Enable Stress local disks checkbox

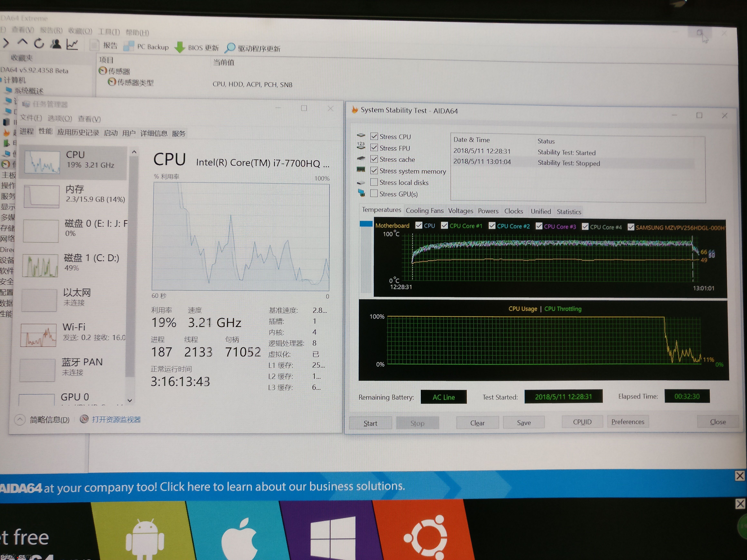click(x=374, y=182)
